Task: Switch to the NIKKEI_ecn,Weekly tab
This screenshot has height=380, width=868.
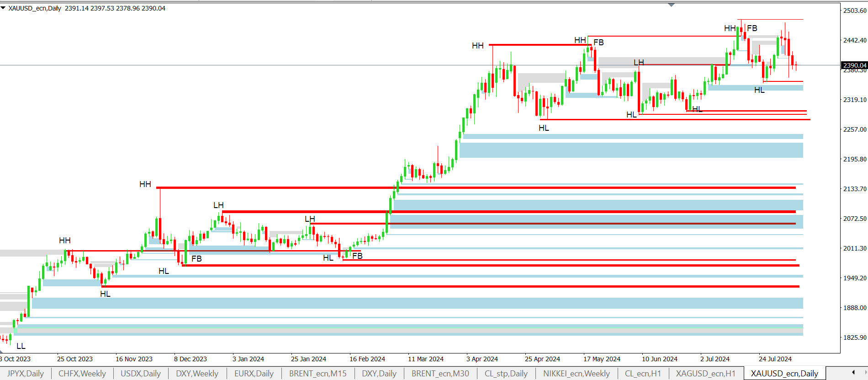Action: 577,374
